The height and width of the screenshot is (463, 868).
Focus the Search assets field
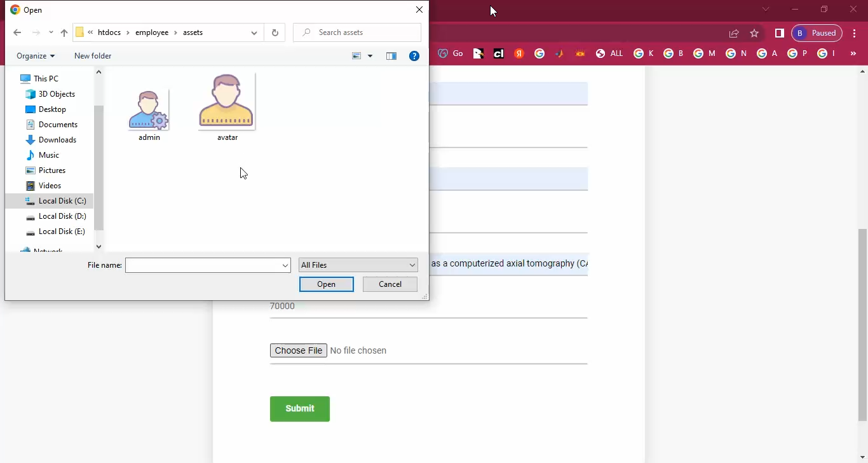click(x=357, y=32)
